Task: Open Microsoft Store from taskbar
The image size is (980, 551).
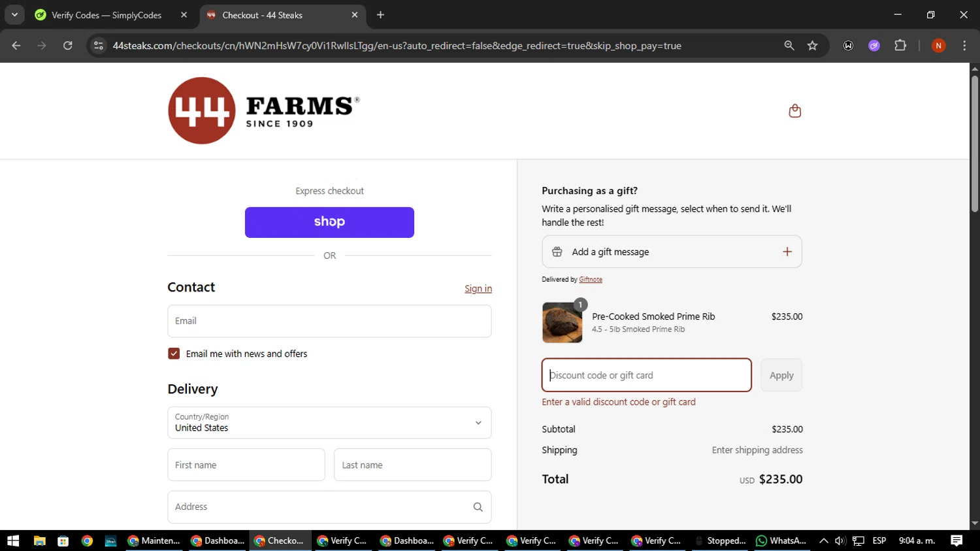Action: coord(63,541)
